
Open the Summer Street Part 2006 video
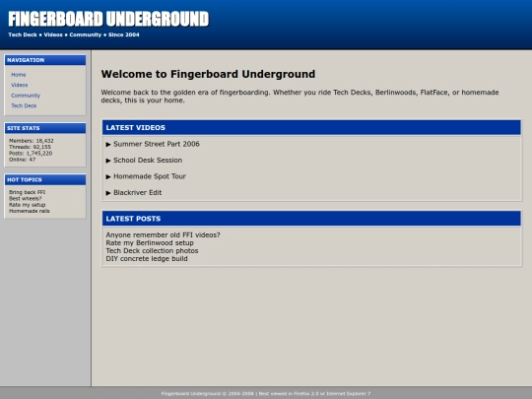click(157, 144)
